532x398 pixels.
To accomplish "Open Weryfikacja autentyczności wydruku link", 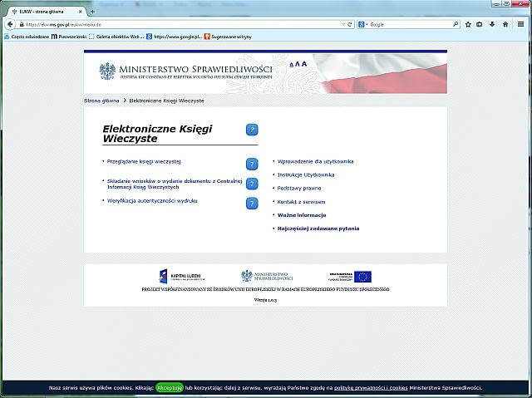I will click(x=152, y=201).
